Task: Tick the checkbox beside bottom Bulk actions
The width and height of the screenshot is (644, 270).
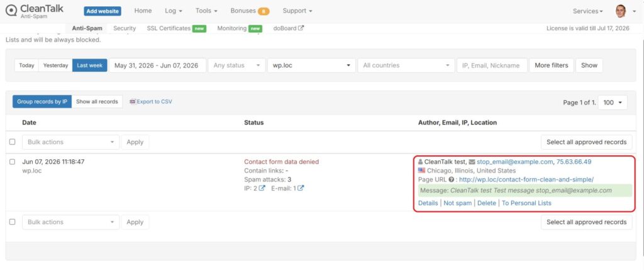Action: 13,222
